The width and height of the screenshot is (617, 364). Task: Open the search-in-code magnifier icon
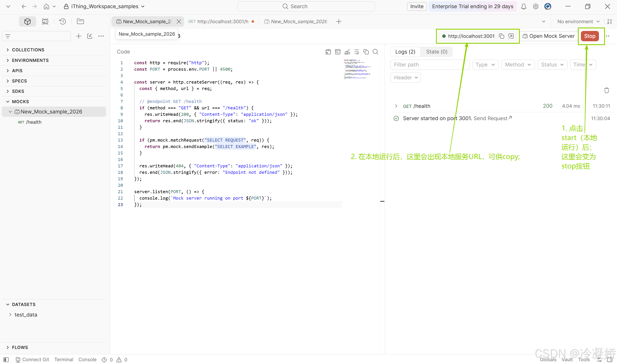point(375,52)
